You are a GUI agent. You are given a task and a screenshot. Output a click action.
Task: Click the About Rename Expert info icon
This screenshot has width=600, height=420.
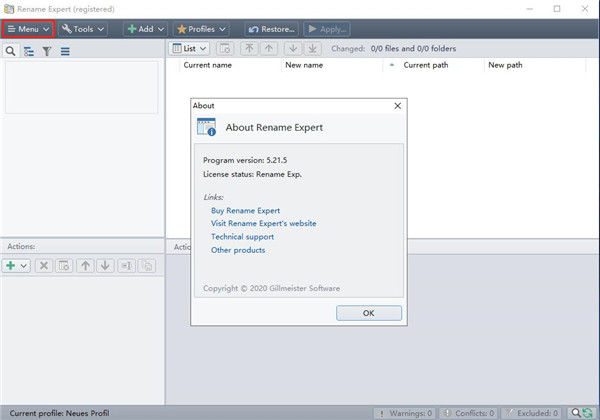207,127
